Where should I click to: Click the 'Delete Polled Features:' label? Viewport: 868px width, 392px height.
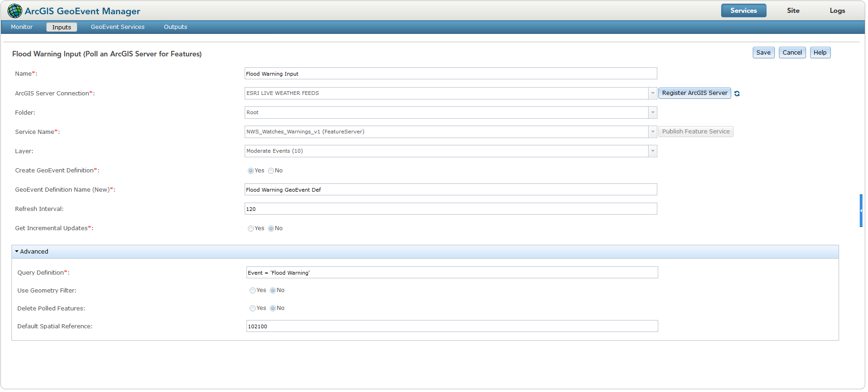pyautogui.click(x=51, y=309)
